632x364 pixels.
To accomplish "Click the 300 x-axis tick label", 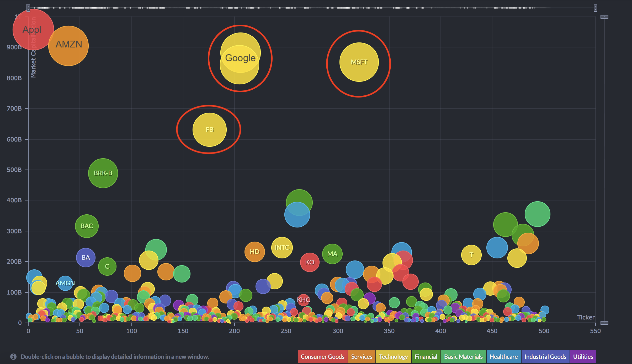I will coord(338,331).
